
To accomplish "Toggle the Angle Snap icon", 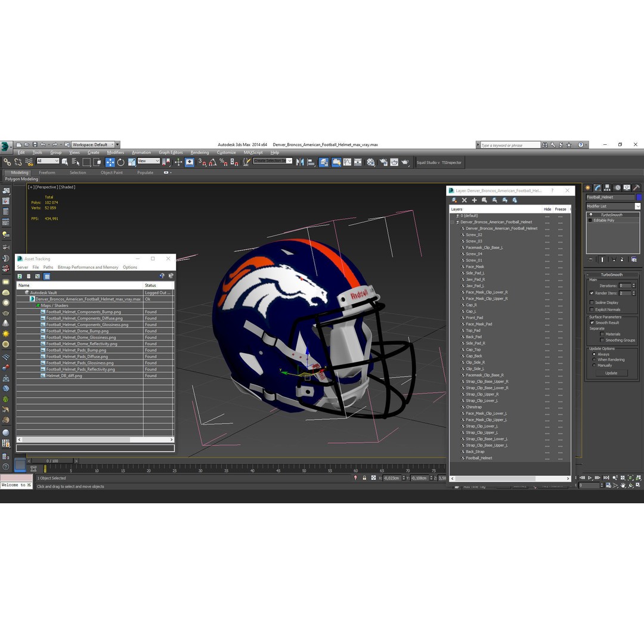I will point(213,162).
